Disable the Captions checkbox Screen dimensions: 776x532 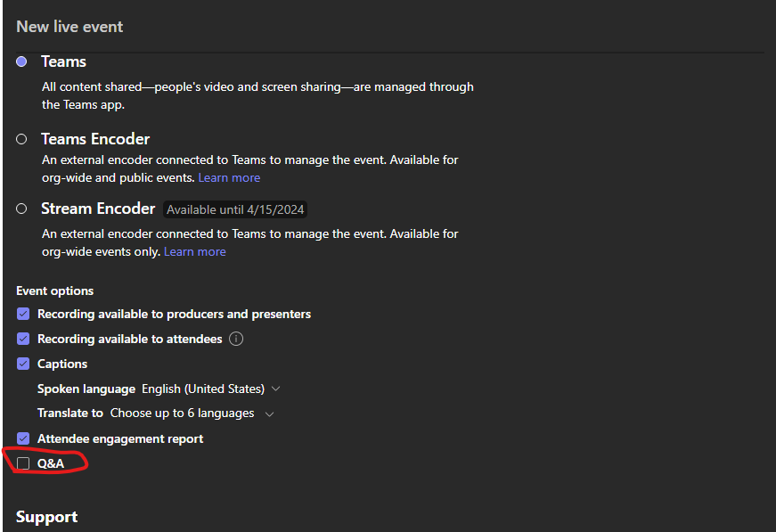23,364
